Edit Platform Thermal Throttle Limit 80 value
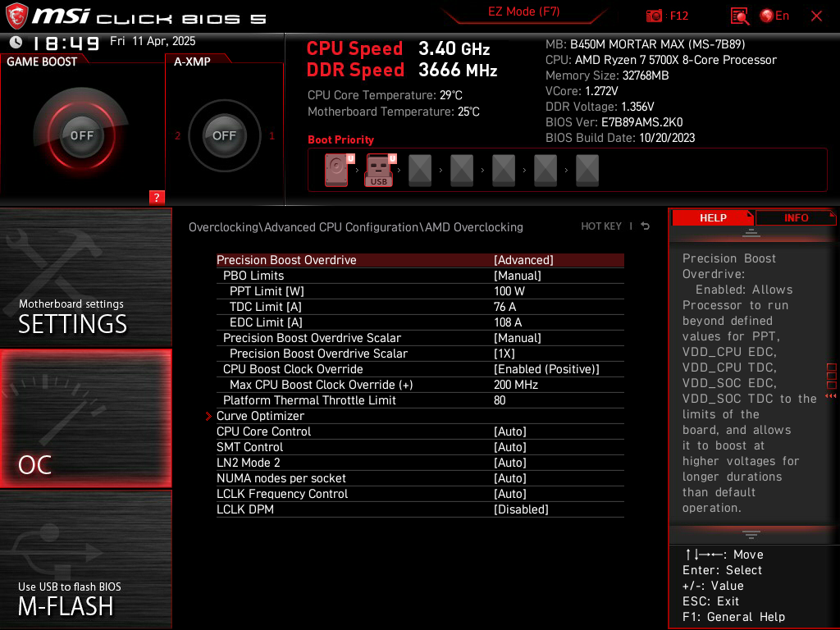840x630 pixels. (420, 399)
